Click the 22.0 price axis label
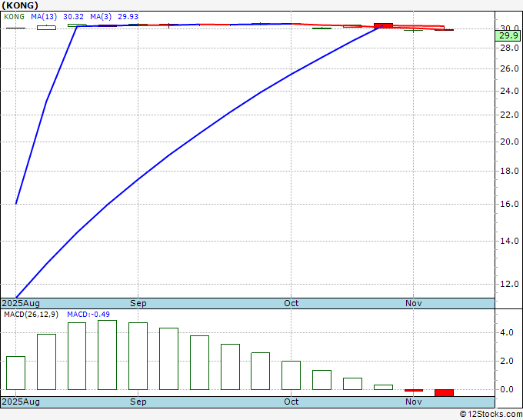Screen dimensions: 523x420 (509, 115)
